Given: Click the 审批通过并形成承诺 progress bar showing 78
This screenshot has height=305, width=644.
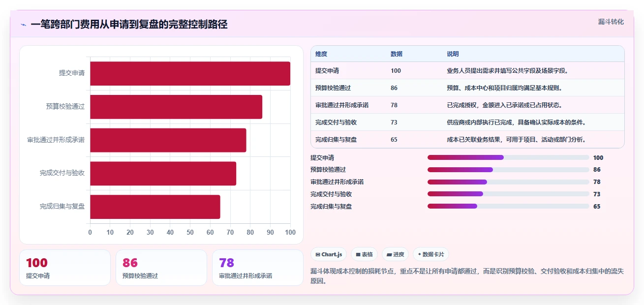Looking at the screenshot, I should (508, 182).
